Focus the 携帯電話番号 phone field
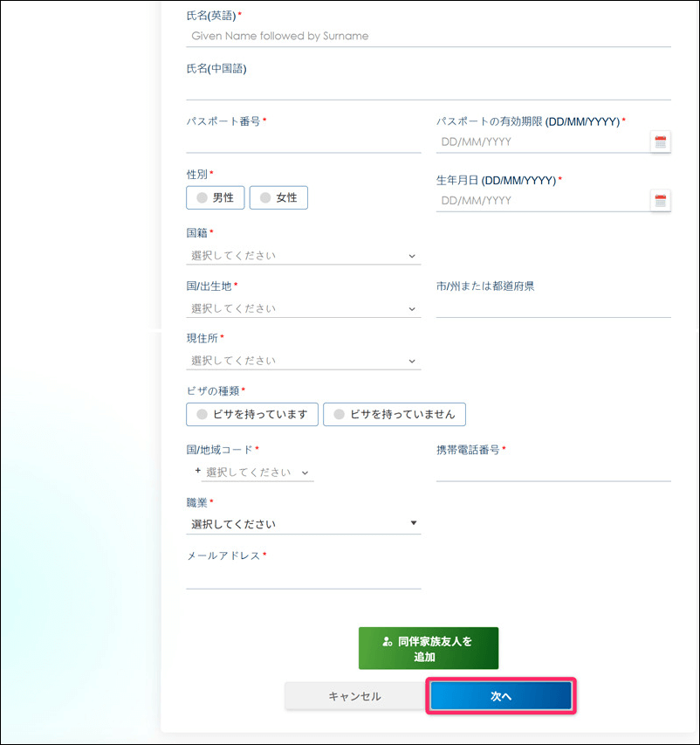Image resolution: width=700 pixels, height=745 pixels. pos(553,472)
